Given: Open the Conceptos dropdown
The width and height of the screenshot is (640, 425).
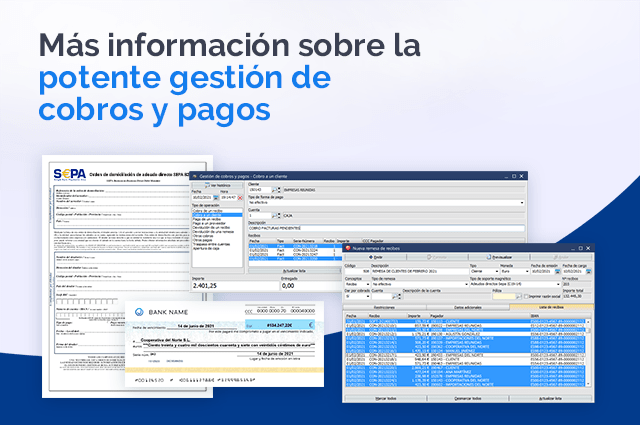Looking at the screenshot, I should [x=366, y=284].
